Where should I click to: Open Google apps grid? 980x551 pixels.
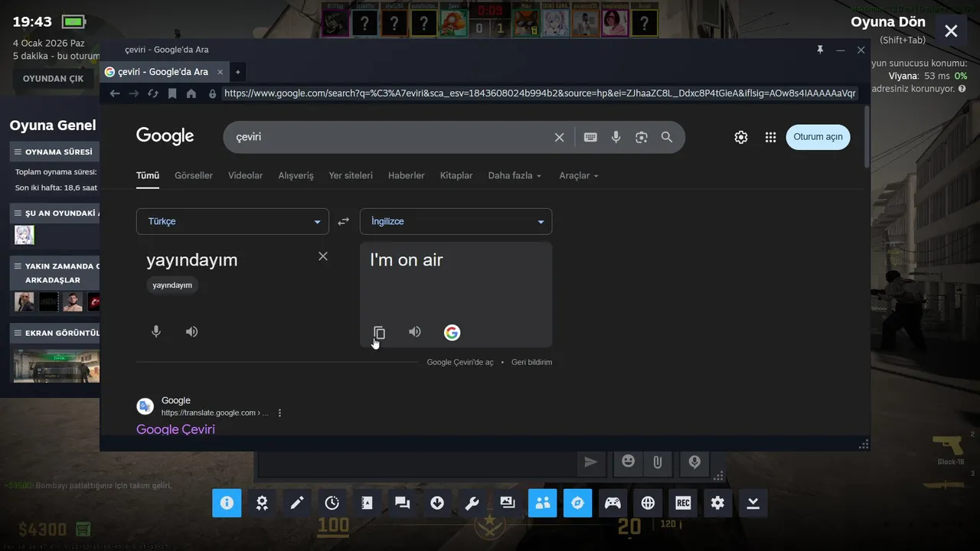[x=771, y=137]
